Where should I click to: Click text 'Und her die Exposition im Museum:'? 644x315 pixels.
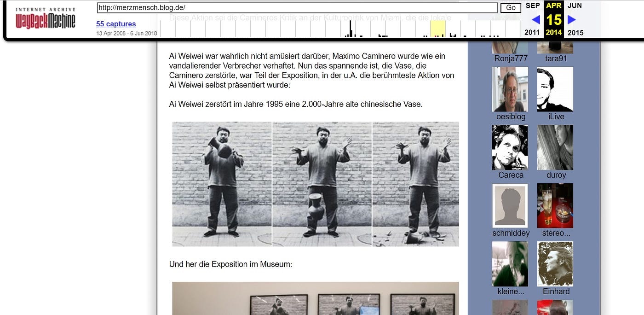click(231, 265)
